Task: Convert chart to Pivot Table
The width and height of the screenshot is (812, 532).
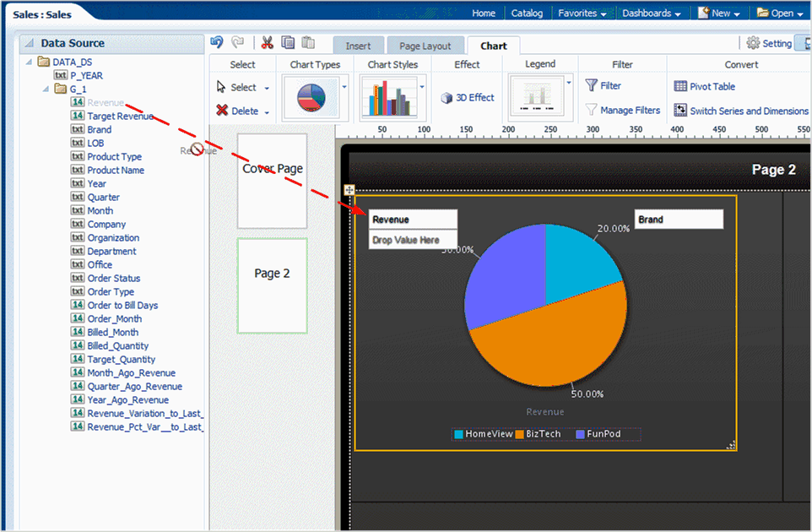Action: (x=704, y=86)
